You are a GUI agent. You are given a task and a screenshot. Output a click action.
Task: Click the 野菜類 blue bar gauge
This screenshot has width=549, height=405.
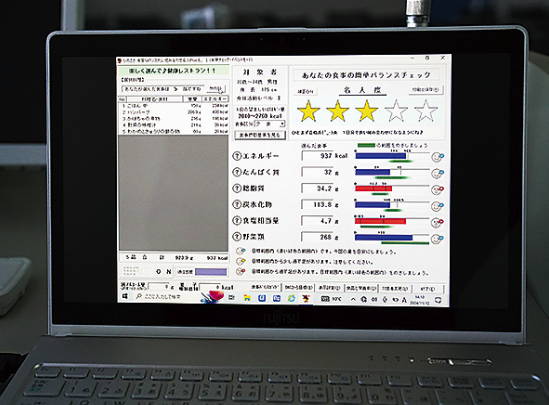pyautogui.click(x=384, y=238)
